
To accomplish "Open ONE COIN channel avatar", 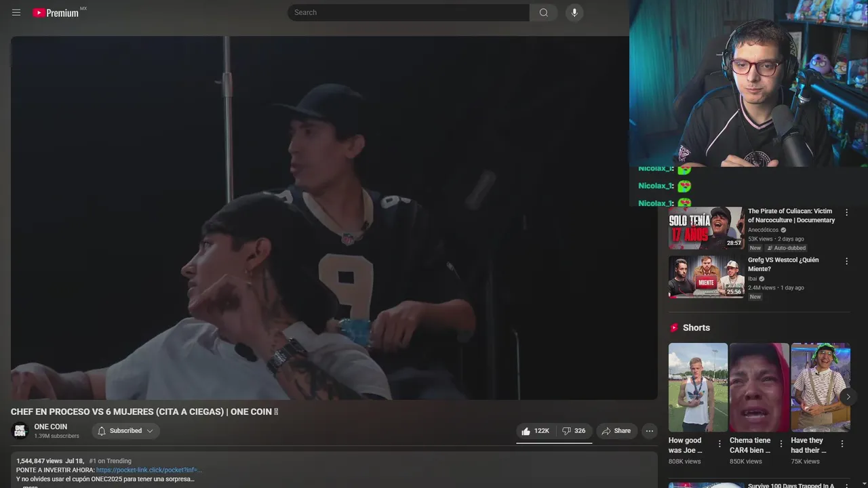I will [x=20, y=431].
